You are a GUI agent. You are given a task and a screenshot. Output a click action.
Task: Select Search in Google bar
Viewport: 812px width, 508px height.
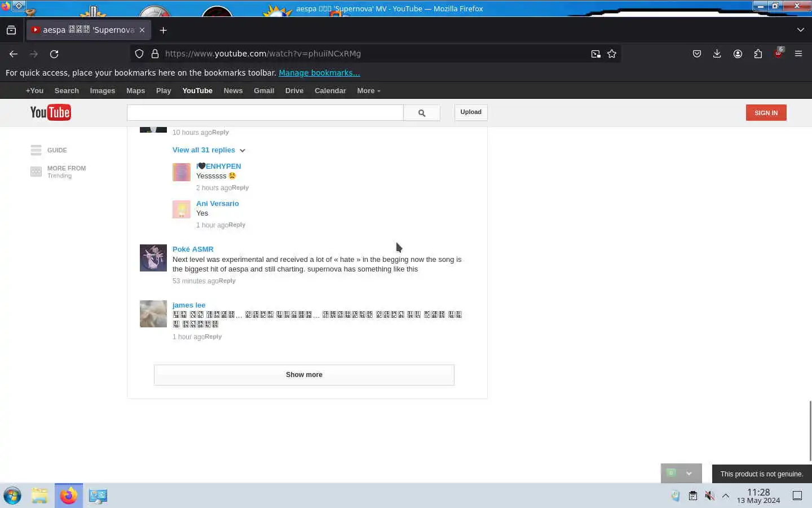pyautogui.click(x=67, y=90)
